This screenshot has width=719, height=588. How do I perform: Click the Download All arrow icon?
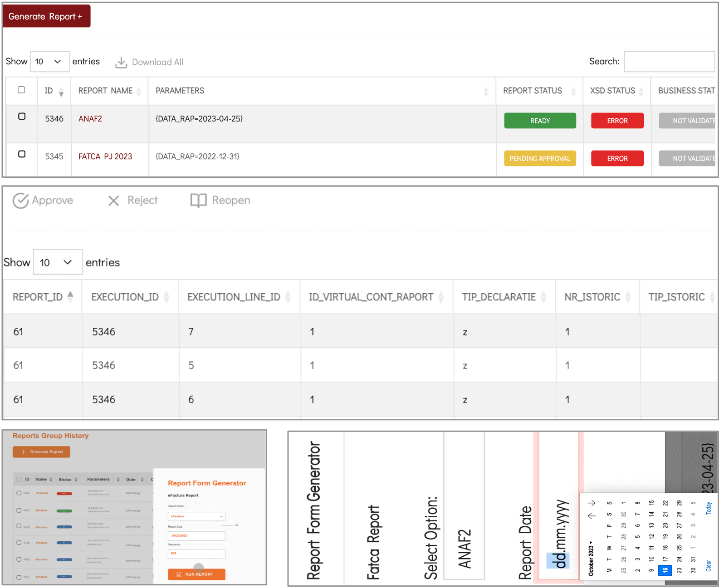pos(121,63)
